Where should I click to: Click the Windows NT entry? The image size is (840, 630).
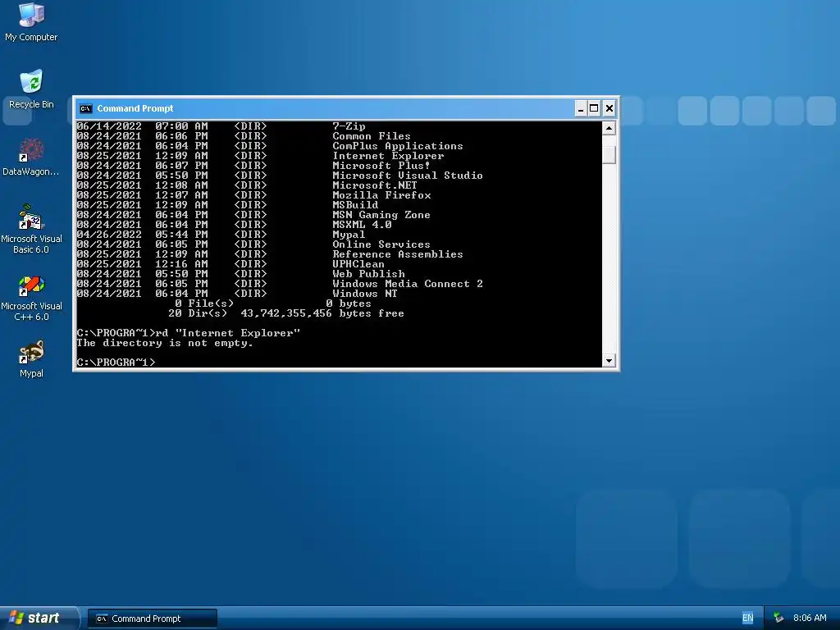coord(365,294)
